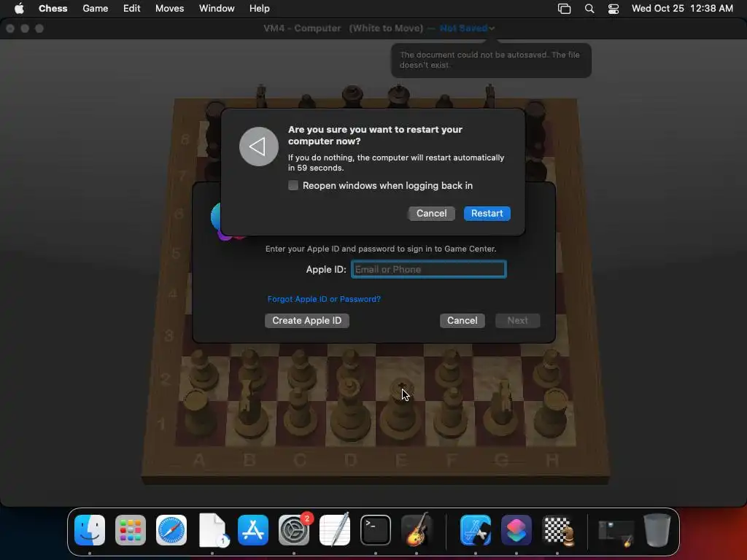The height and width of the screenshot is (560, 747).
Task: Open System Preferences with badge 2
Action: pyautogui.click(x=294, y=529)
